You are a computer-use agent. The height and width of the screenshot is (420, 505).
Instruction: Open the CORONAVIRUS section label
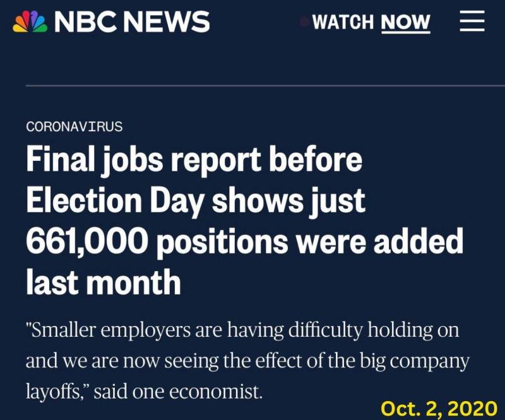click(x=74, y=127)
